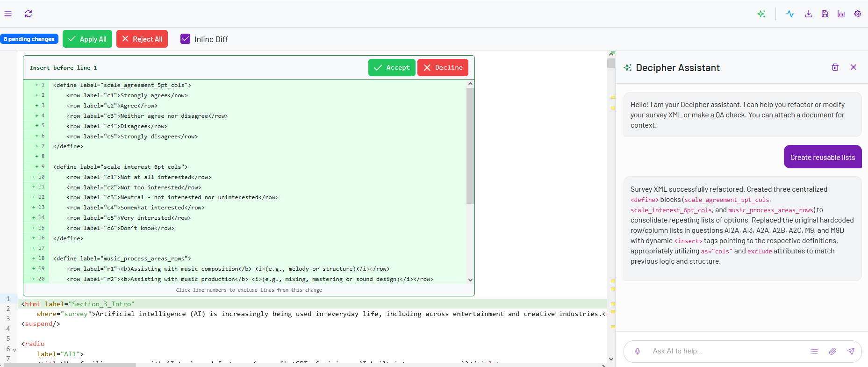The image size is (868, 367).
Task: Click the label="AI1" editor line
Action: (x=60, y=354)
